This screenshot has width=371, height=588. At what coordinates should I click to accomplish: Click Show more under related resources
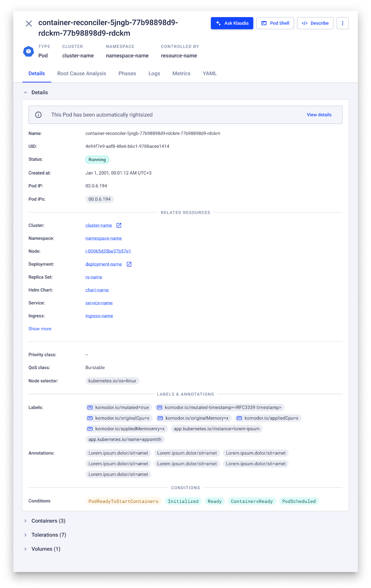click(x=40, y=329)
